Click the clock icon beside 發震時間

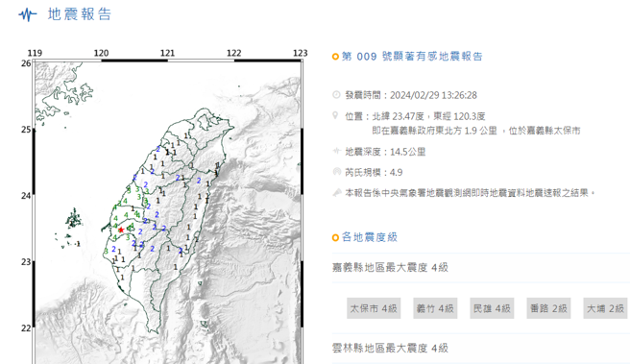[x=336, y=95]
